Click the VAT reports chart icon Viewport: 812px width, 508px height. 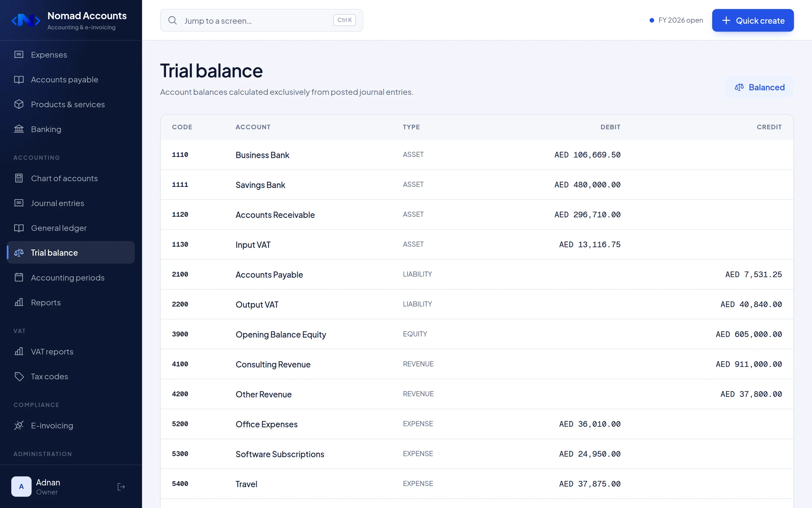(19, 352)
